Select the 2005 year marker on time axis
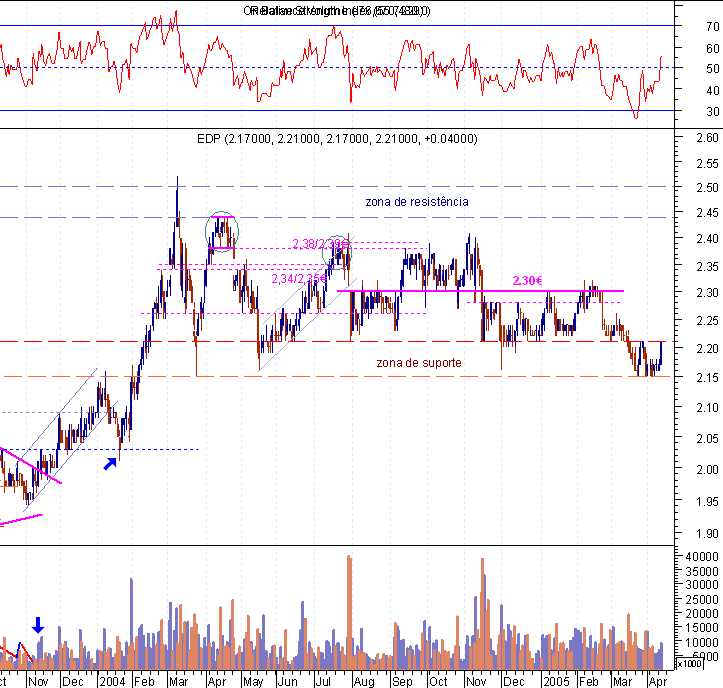Screen dimensions: 723x688 pos(556,682)
